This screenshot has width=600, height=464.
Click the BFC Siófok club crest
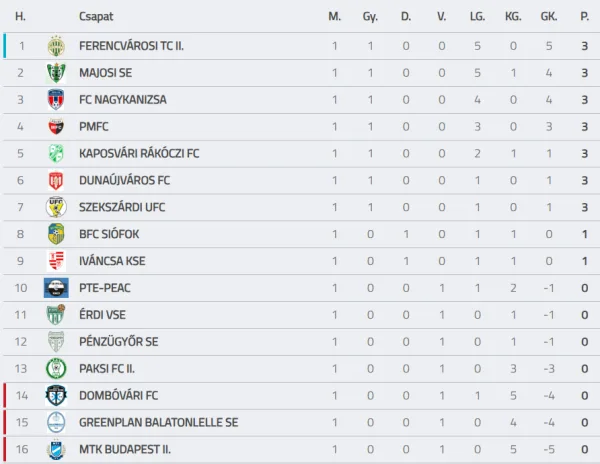(56, 234)
